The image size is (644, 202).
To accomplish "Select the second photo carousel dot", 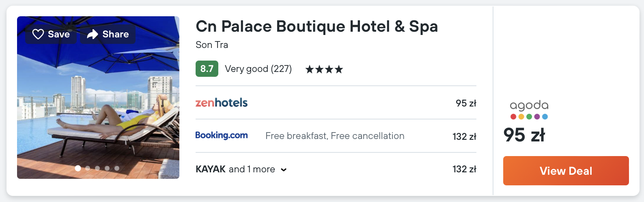I will point(88,168).
